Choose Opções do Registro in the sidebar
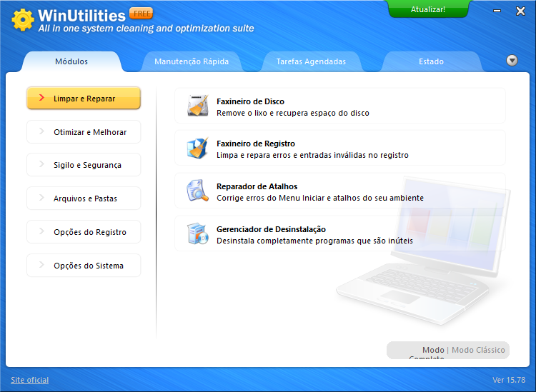The image size is (536, 392). 84,232
